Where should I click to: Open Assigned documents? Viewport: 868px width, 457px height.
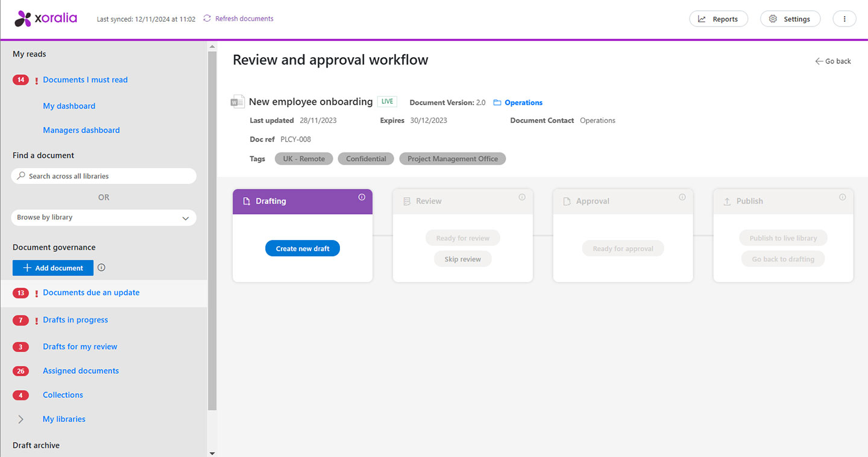point(81,371)
